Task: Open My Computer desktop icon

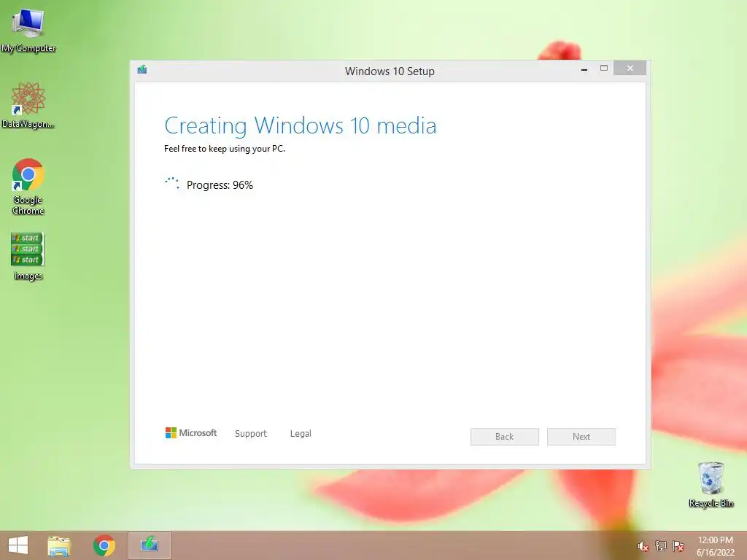Action: click(28, 30)
